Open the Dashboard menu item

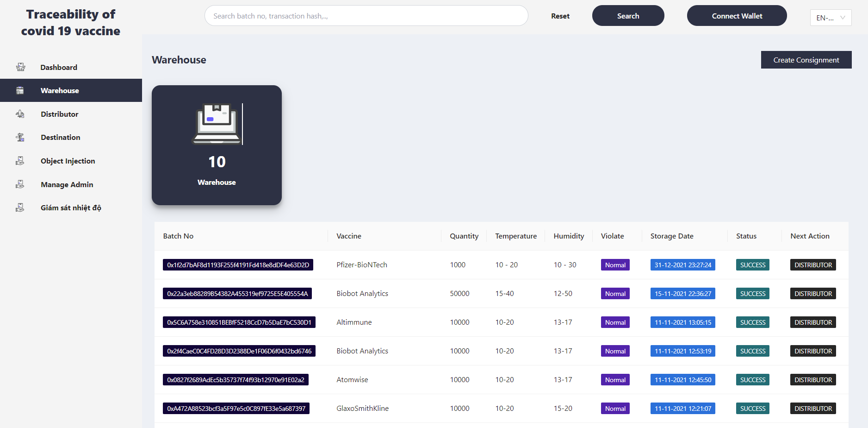71,67
